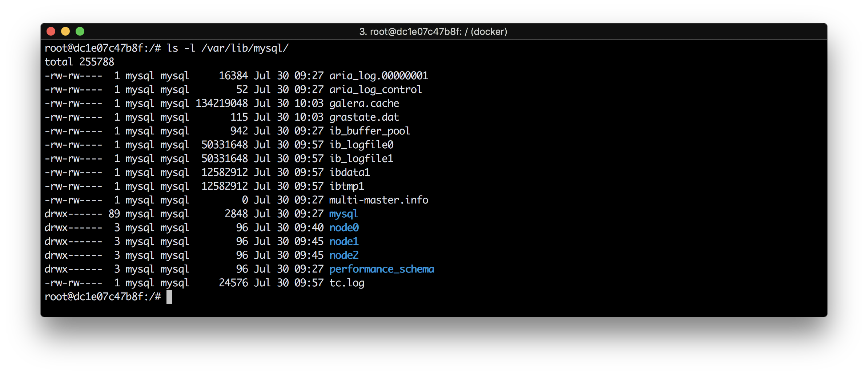Select the node2 directory entry
This screenshot has width=868, height=375.
344,255
